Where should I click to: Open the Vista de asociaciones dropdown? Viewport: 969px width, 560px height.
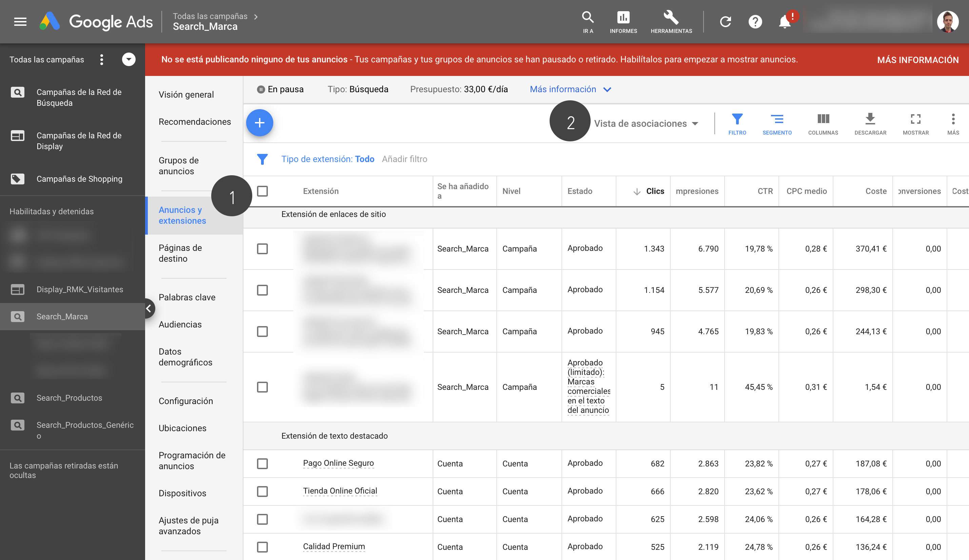coord(646,124)
